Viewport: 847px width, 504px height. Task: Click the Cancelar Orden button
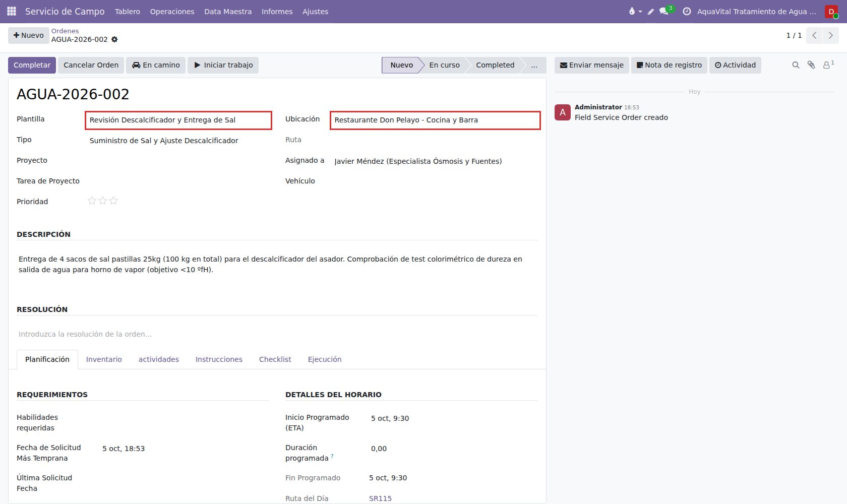91,65
